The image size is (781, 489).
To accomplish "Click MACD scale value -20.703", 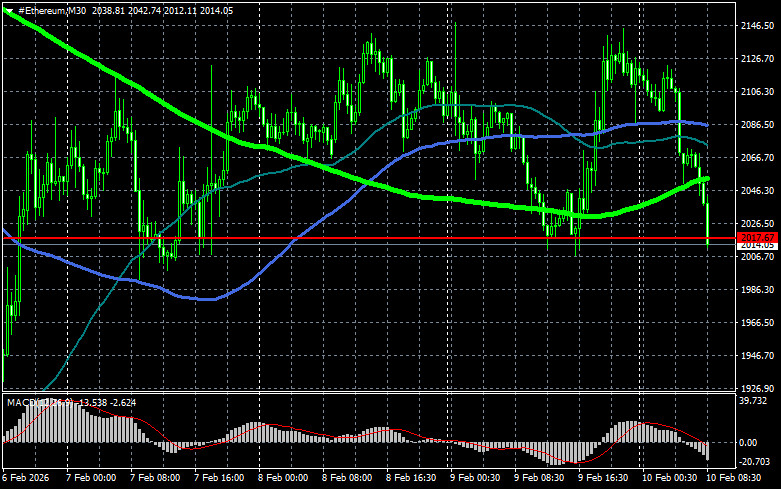I will (x=754, y=462).
